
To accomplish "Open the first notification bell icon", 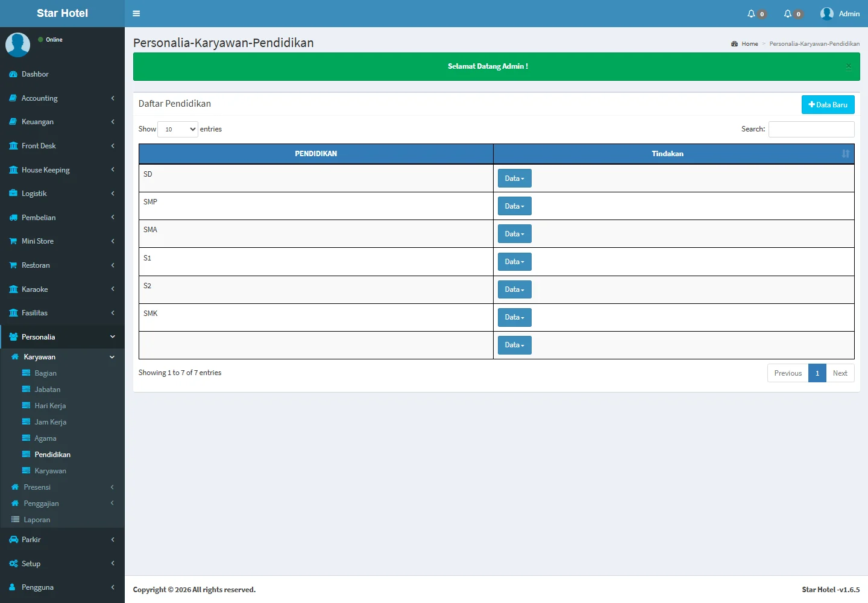I will tap(751, 13).
